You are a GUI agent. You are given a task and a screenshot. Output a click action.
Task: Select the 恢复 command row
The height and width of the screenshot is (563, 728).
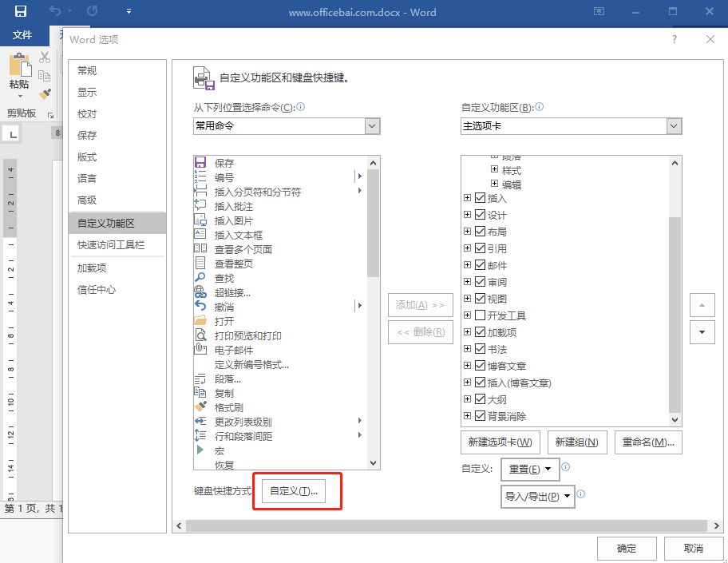(280, 465)
